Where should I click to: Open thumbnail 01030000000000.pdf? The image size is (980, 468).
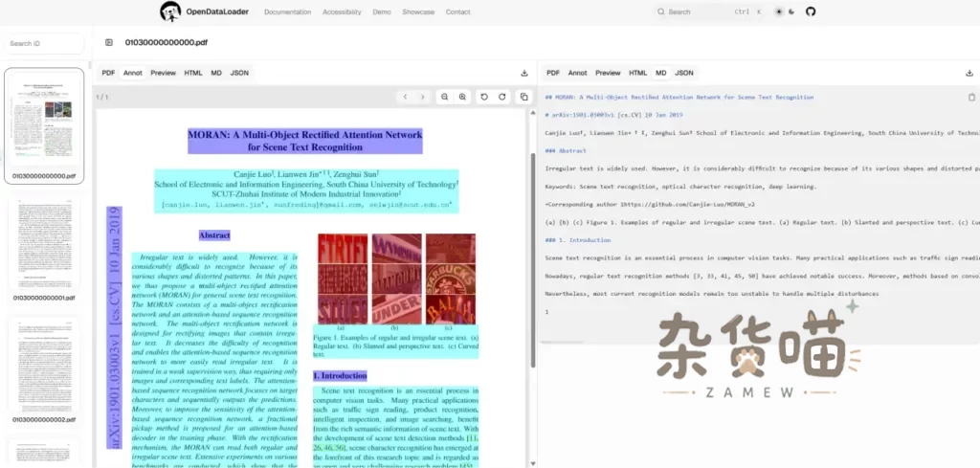[x=44, y=125]
